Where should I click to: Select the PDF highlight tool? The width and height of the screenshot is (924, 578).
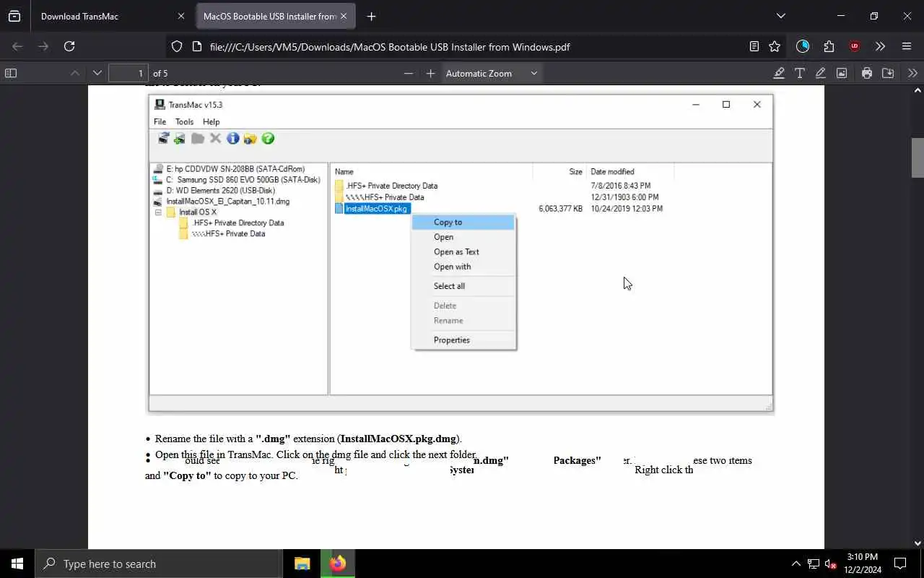[x=779, y=73]
